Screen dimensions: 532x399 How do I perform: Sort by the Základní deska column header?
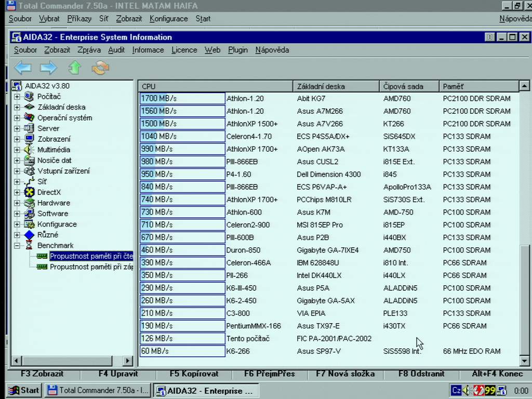point(336,87)
